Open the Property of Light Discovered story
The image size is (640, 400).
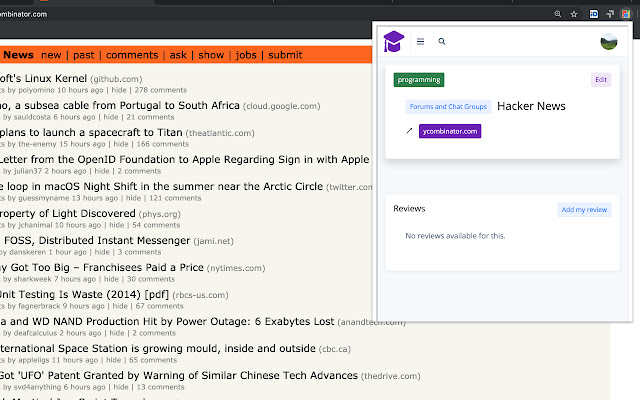coord(68,213)
